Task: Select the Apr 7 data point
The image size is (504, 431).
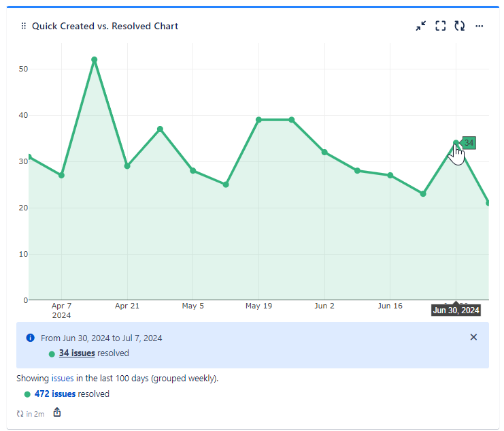Action: [x=61, y=175]
